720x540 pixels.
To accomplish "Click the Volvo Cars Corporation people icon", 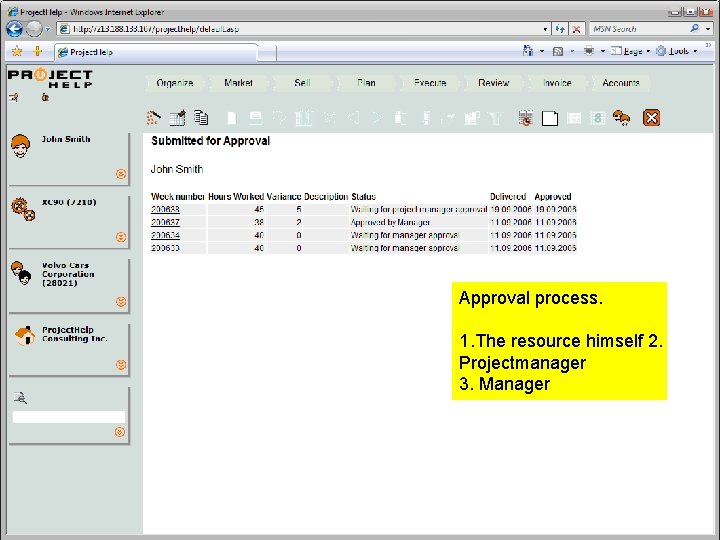I will [x=21, y=273].
